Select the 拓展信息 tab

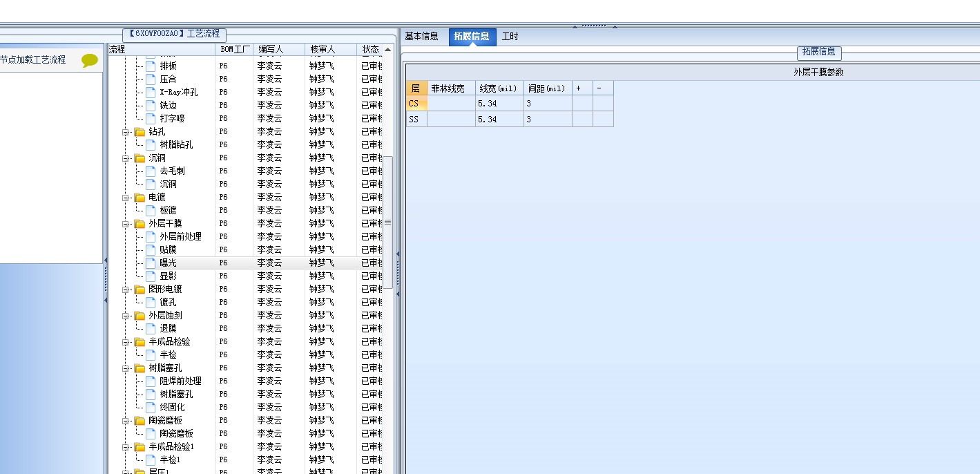tap(472, 37)
